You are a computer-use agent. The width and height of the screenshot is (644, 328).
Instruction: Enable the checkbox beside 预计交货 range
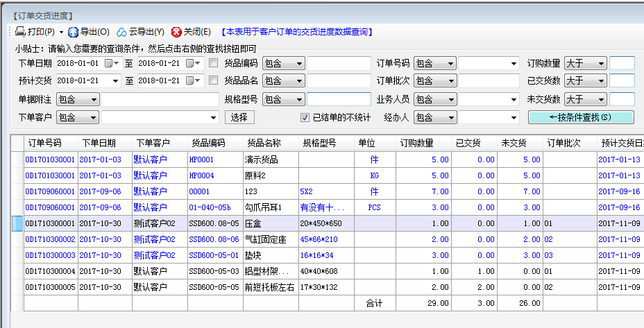point(214,80)
